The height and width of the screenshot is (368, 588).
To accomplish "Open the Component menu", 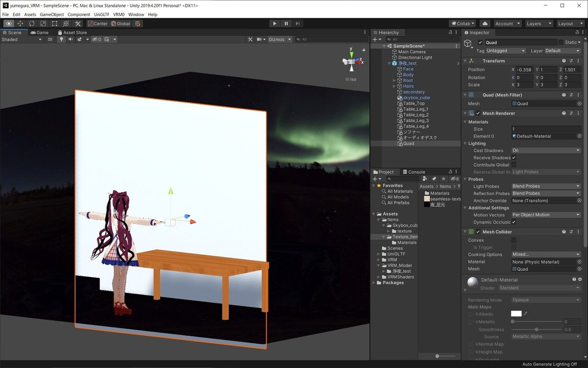I will point(79,15).
